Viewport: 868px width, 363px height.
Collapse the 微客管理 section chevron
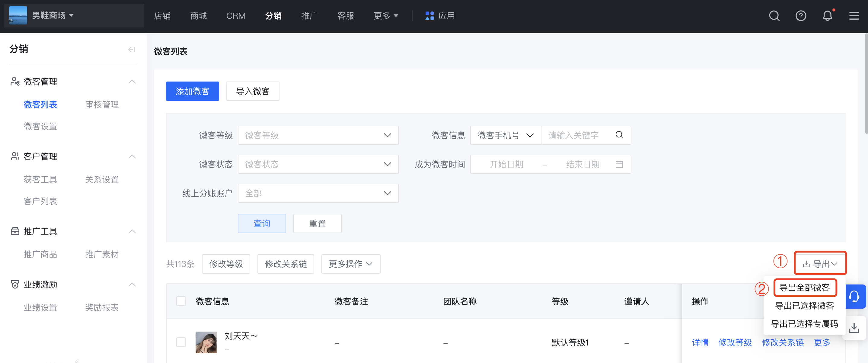click(x=132, y=82)
